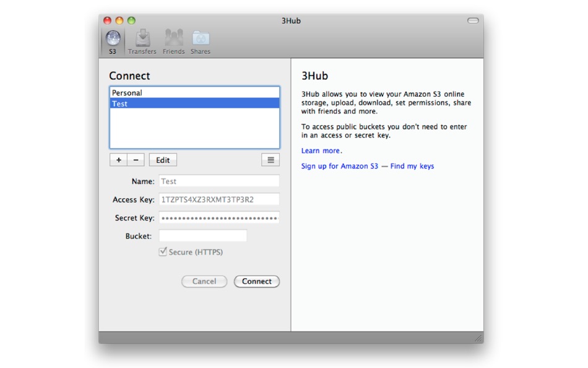Open the Find my keys link
Screen dimensions: 588x368
412,166
